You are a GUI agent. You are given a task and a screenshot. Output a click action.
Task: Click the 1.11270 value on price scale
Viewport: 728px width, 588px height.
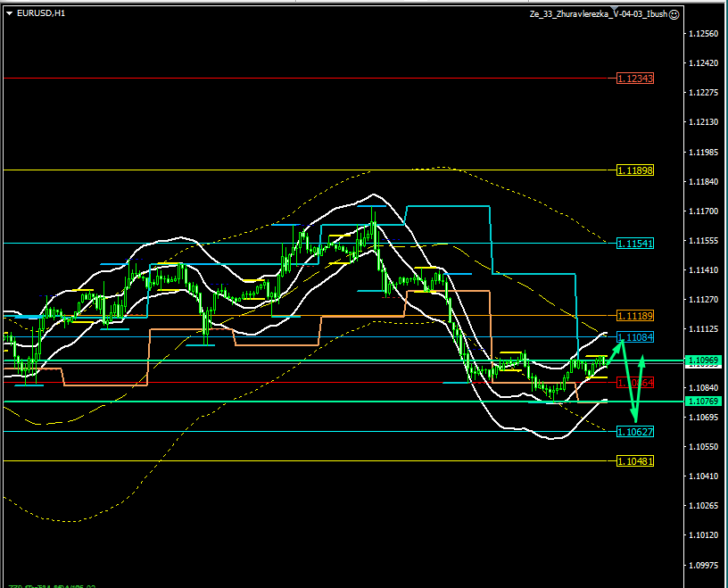[x=703, y=300]
